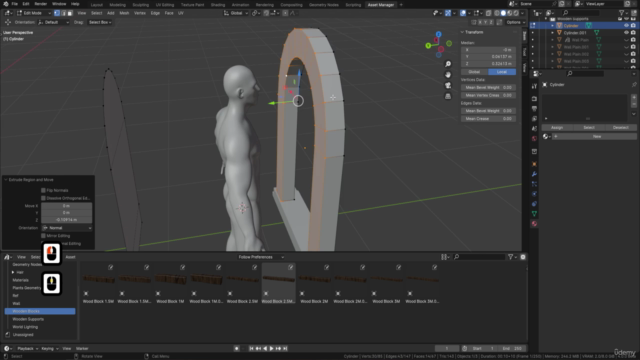Open the Global transform orientation dropdown
Screen dimensions: 640x360
(x=236, y=13)
